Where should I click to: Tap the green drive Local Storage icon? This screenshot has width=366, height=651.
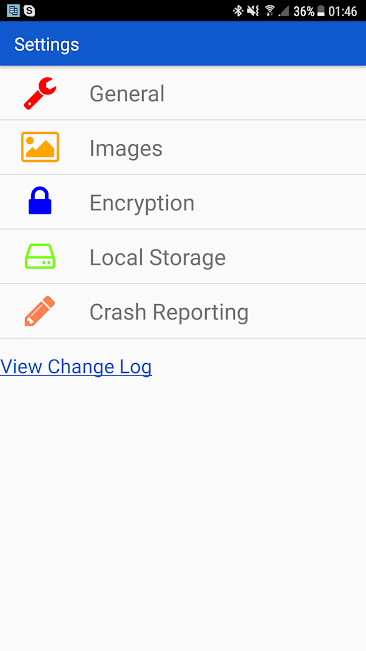[x=40, y=256]
